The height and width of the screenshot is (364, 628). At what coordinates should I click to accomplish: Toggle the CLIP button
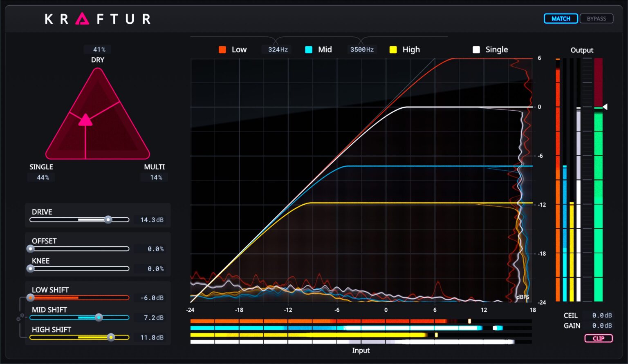pyautogui.click(x=598, y=338)
